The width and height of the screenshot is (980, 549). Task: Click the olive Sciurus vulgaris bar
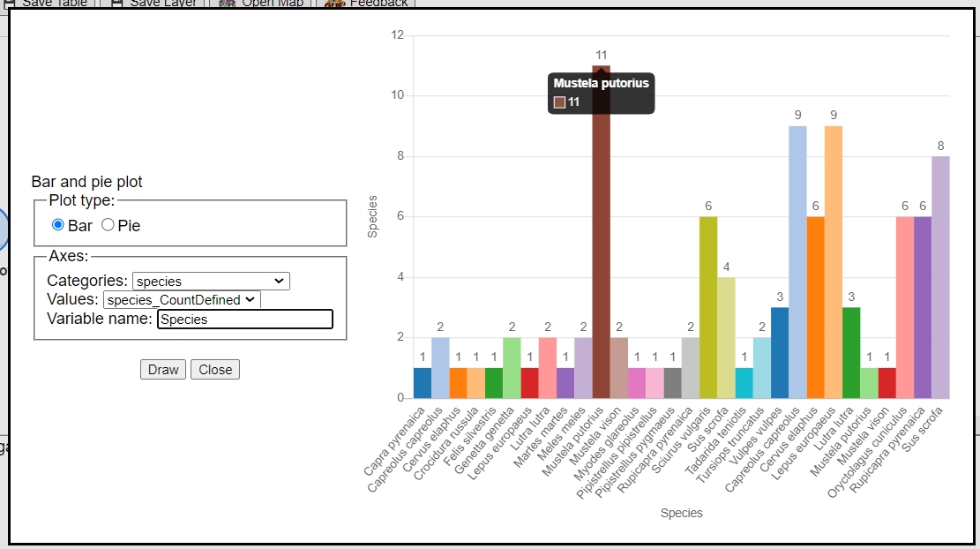coord(708,308)
